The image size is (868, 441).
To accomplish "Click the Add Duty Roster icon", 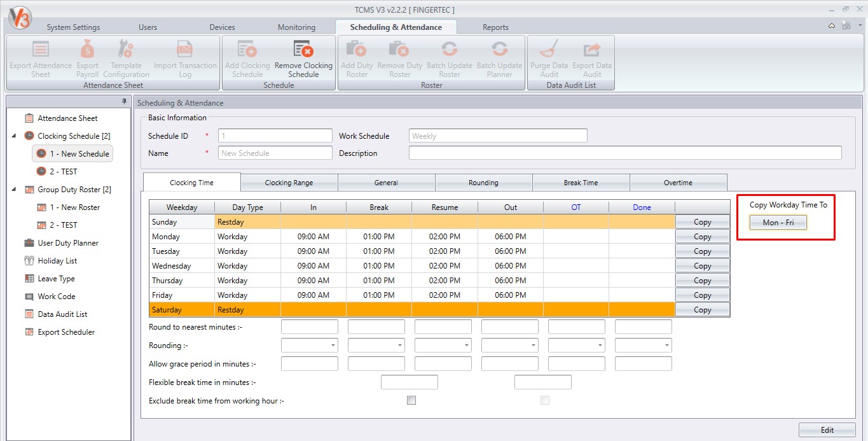I will (x=357, y=50).
